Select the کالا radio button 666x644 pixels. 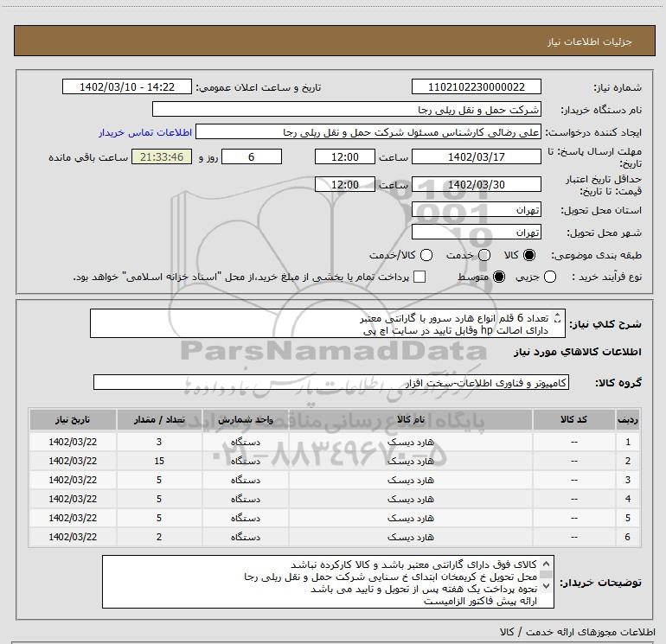[529, 255]
